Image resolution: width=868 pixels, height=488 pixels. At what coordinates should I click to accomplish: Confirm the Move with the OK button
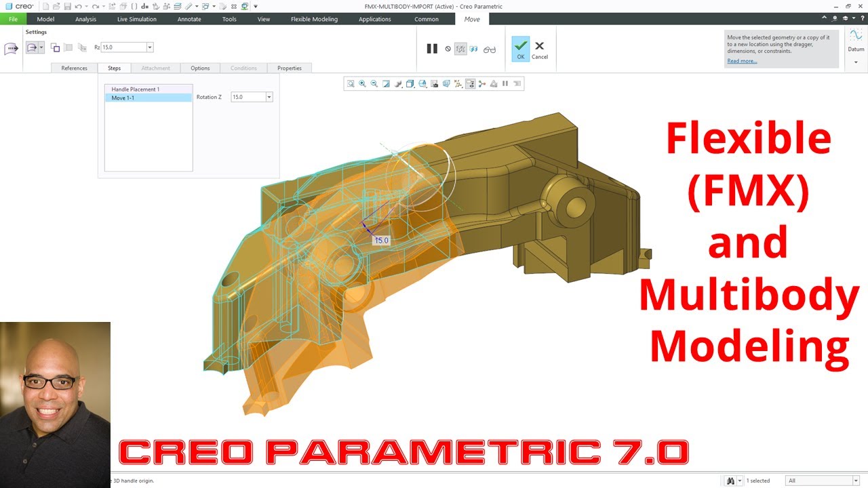tap(521, 49)
